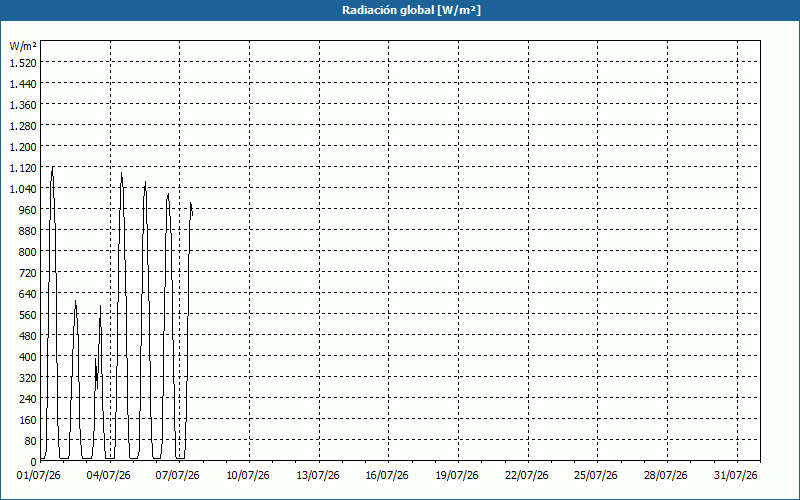Click the 960 y-axis value label
800x500 pixels.
28,210
